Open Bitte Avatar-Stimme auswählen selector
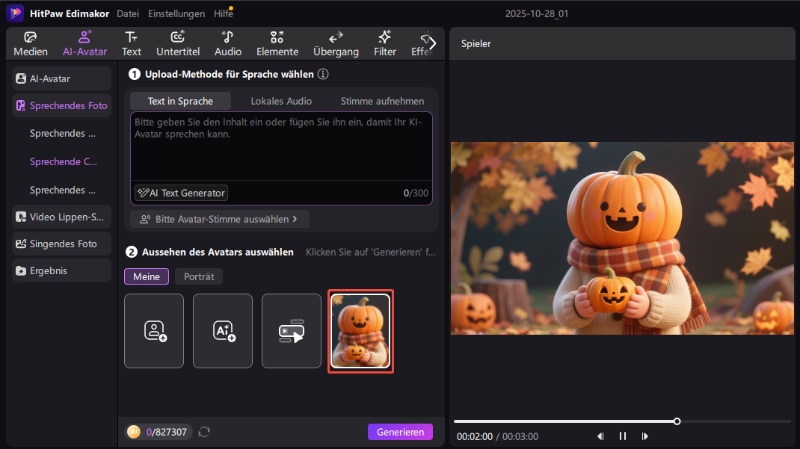Image resolution: width=800 pixels, height=449 pixels. (219, 219)
